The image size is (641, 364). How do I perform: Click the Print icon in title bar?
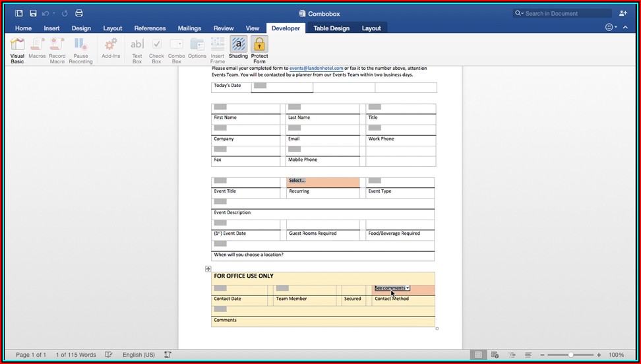(79, 13)
